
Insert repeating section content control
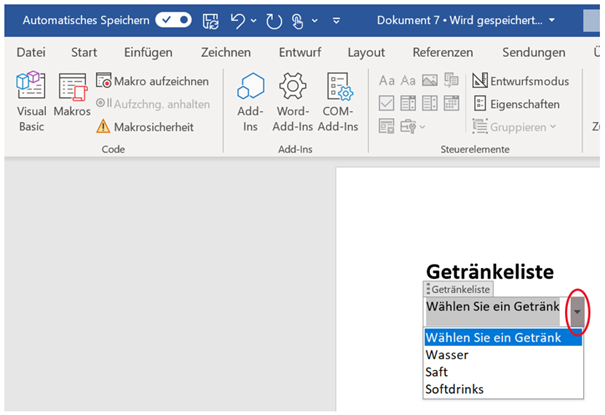coord(387,126)
